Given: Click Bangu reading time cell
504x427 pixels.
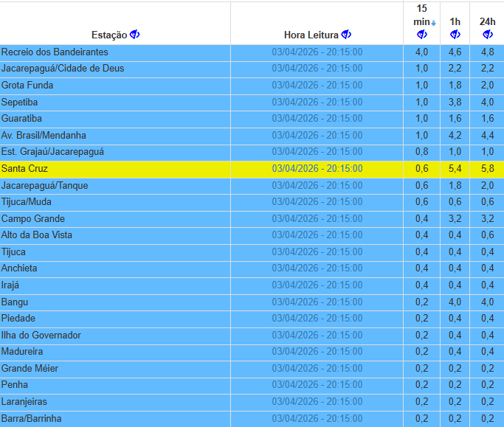Looking at the screenshot, I should tap(317, 302).
